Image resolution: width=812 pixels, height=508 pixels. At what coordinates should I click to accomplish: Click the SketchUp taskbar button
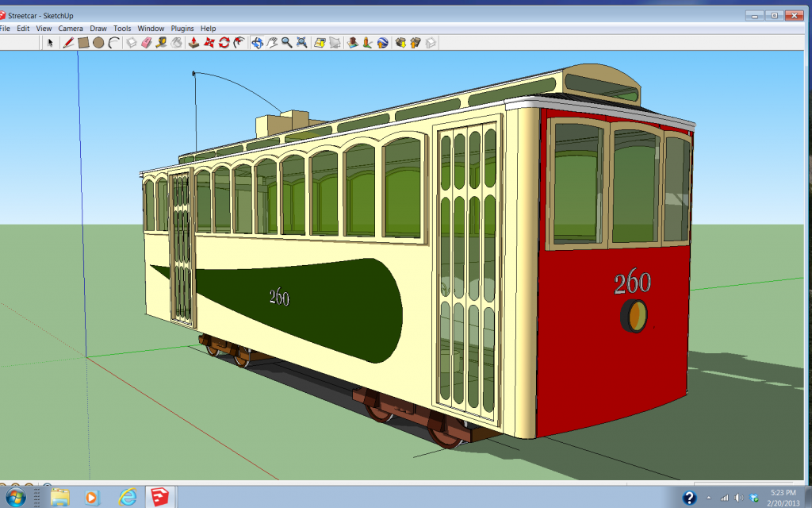[159, 497]
